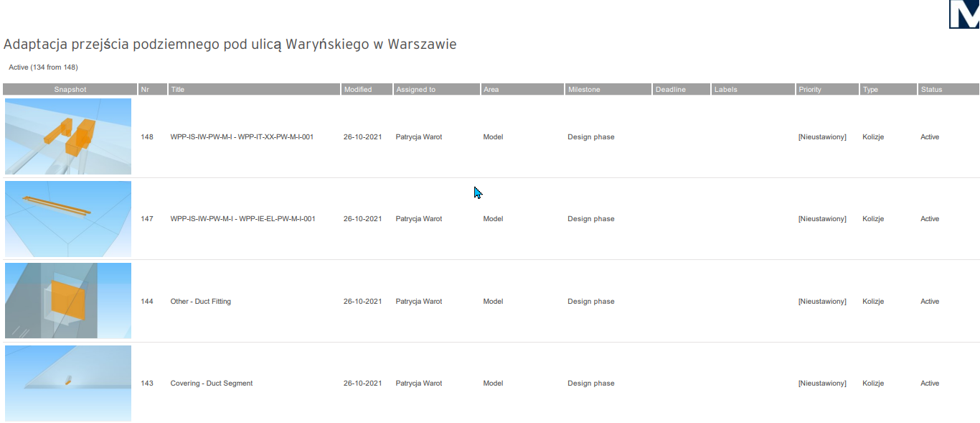Click Kolizje type of issue 148
Viewport: 980px width, 423px height.
pyautogui.click(x=873, y=136)
